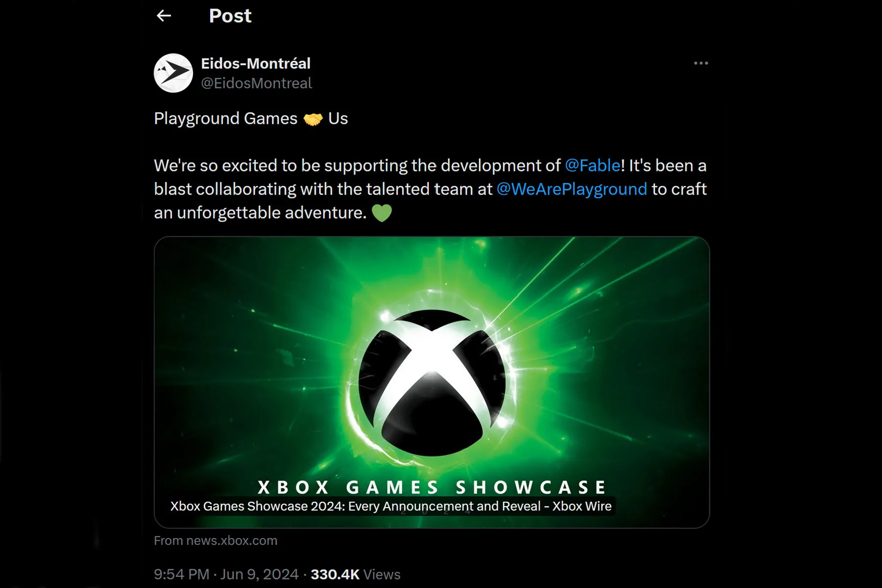The image size is (882, 588).
Task: Click the Xbox Wire article title caption
Action: [391, 506]
